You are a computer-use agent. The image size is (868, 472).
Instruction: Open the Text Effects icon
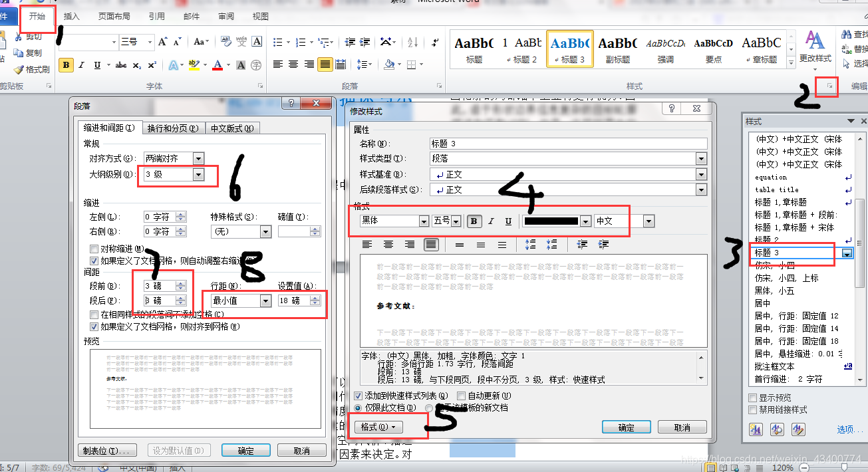click(x=174, y=65)
